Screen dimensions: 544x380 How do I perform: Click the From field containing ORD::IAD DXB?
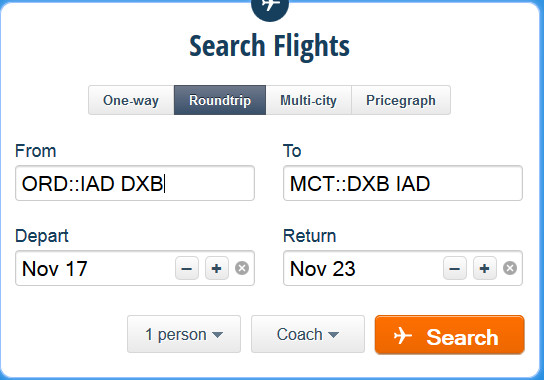[x=135, y=183]
